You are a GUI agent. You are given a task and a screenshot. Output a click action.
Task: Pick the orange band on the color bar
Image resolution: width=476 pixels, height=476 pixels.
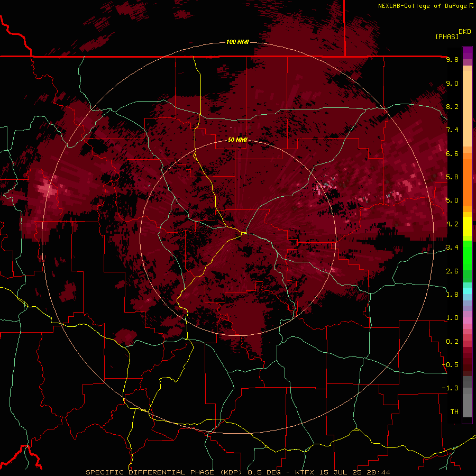pos(467,182)
